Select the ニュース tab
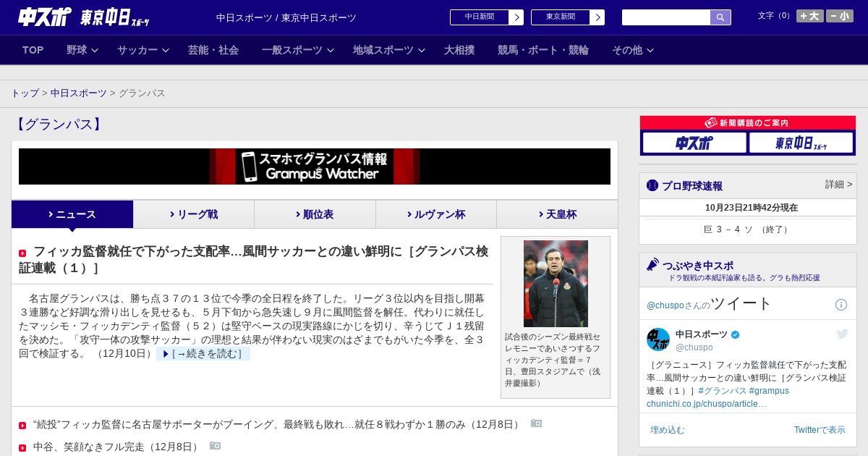Image resolution: width=868 pixels, height=456 pixels. (x=72, y=214)
